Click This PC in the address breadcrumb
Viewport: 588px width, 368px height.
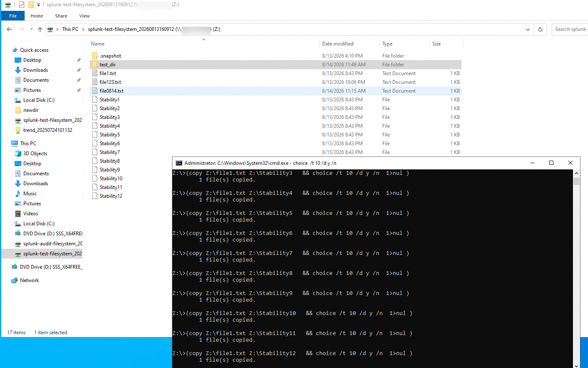click(x=70, y=29)
